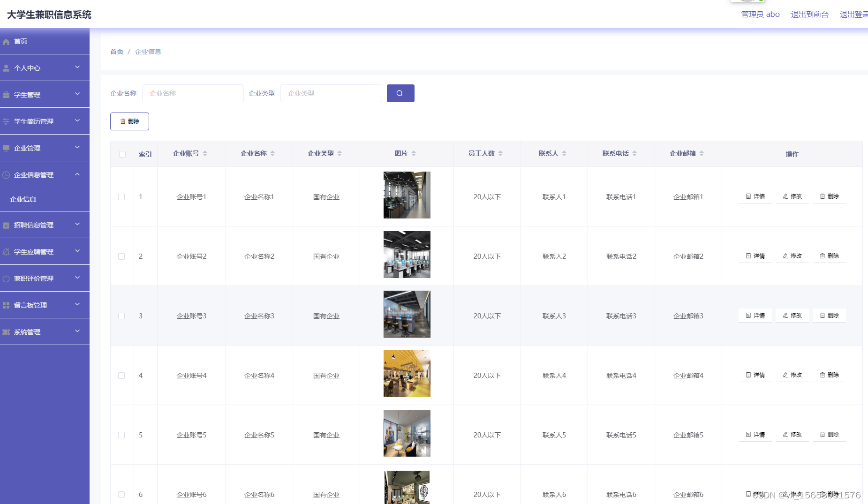Viewport: 868px width, 504px height.
Task: Click the 退出登录 link
Action: click(x=853, y=15)
